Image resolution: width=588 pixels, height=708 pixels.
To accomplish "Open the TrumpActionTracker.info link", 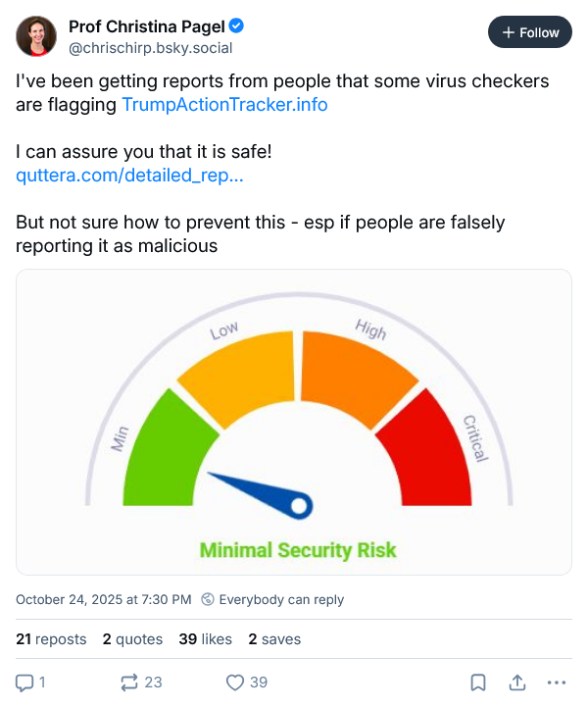I will click(224, 105).
